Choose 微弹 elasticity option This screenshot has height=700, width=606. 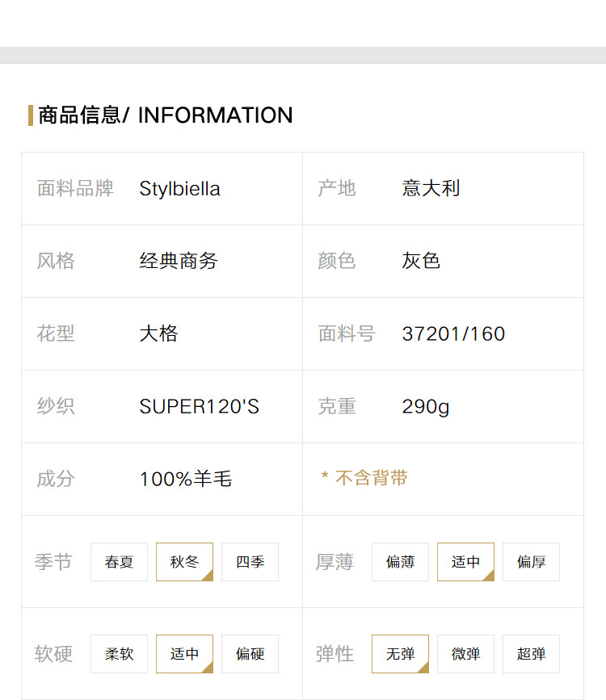tap(465, 653)
